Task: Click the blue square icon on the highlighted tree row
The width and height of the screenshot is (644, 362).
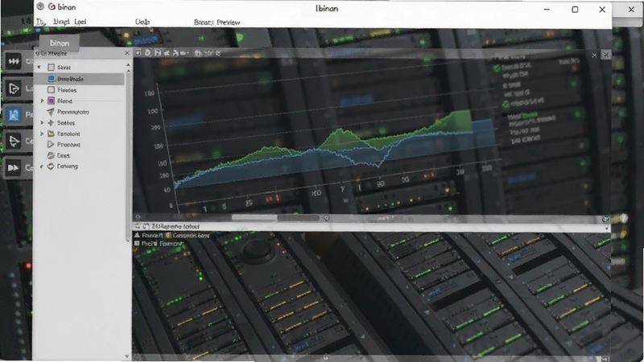Action: 51,79
